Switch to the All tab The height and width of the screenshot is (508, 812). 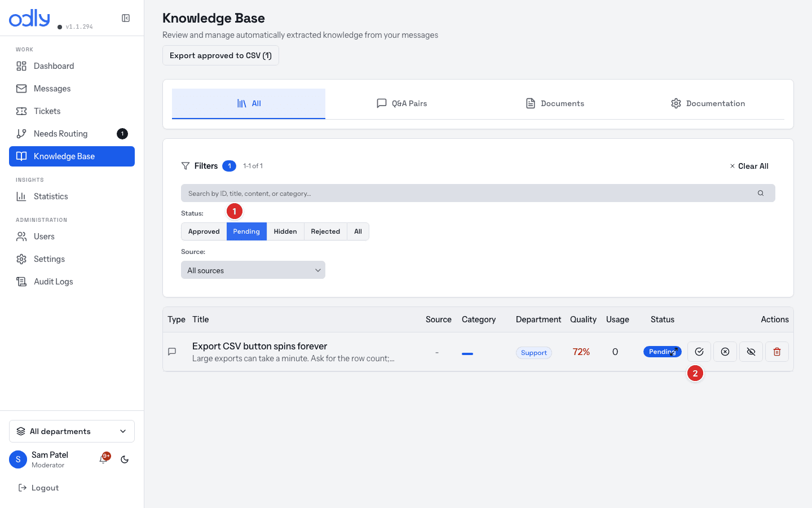click(x=249, y=103)
